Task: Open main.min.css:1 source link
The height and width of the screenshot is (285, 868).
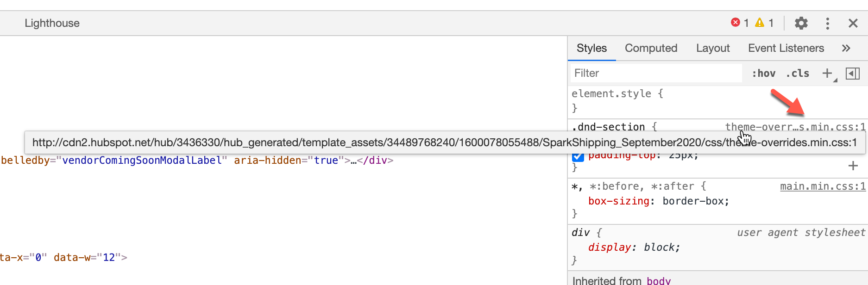Action: tap(823, 186)
